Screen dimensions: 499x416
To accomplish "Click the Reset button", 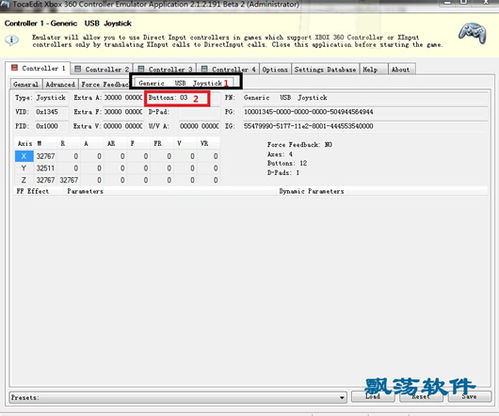I will coord(421,396).
